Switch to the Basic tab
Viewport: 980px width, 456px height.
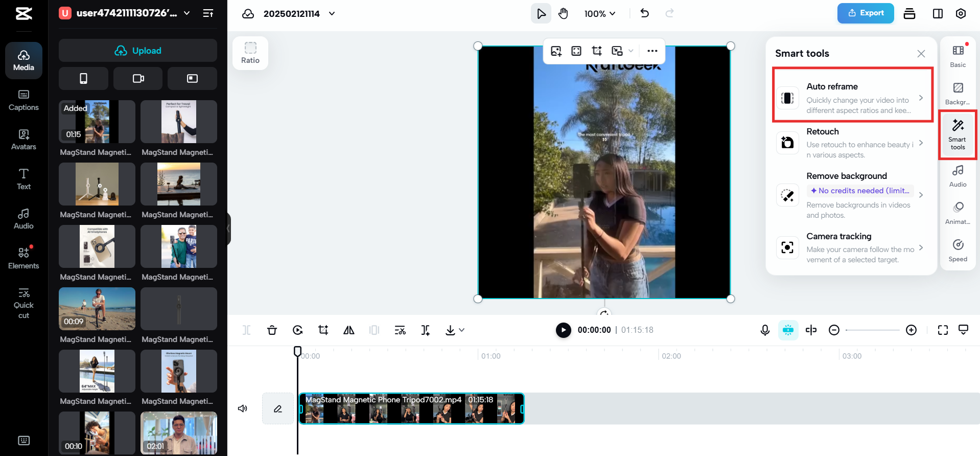click(x=958, y=56)
